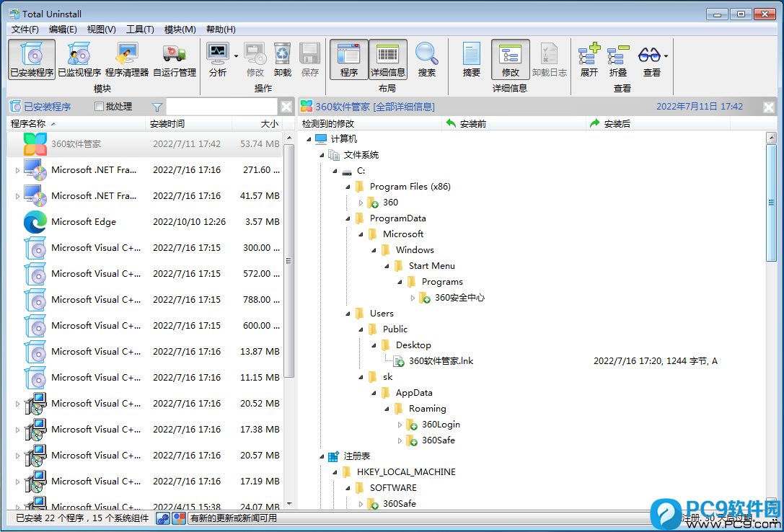The image size is (784, 532).
Task: Sort by 大小 column header
Action: (257, 123)
